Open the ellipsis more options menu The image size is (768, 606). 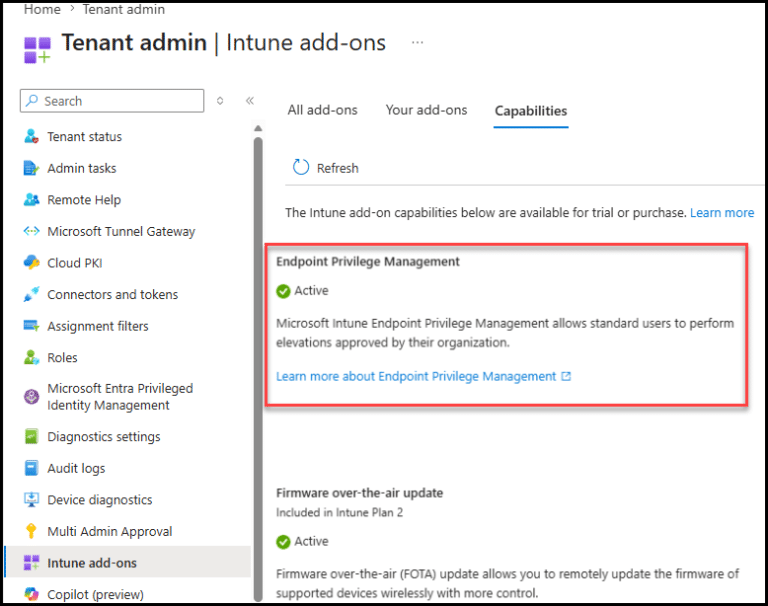pos(417,43)
